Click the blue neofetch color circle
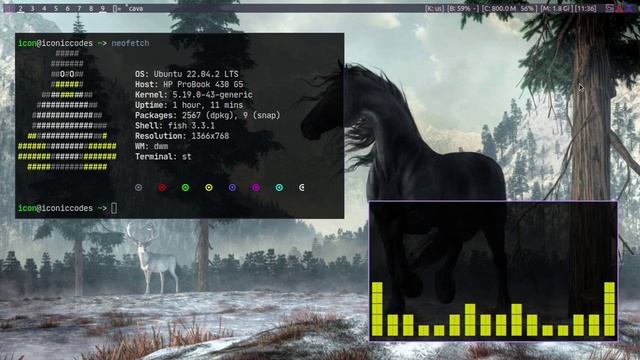 [232, 187]
